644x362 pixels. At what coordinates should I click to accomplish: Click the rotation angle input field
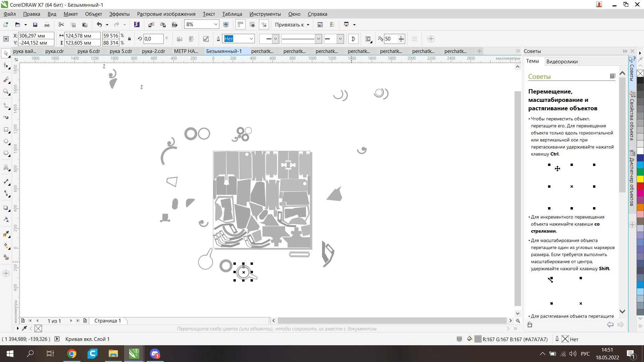(153, 39)
